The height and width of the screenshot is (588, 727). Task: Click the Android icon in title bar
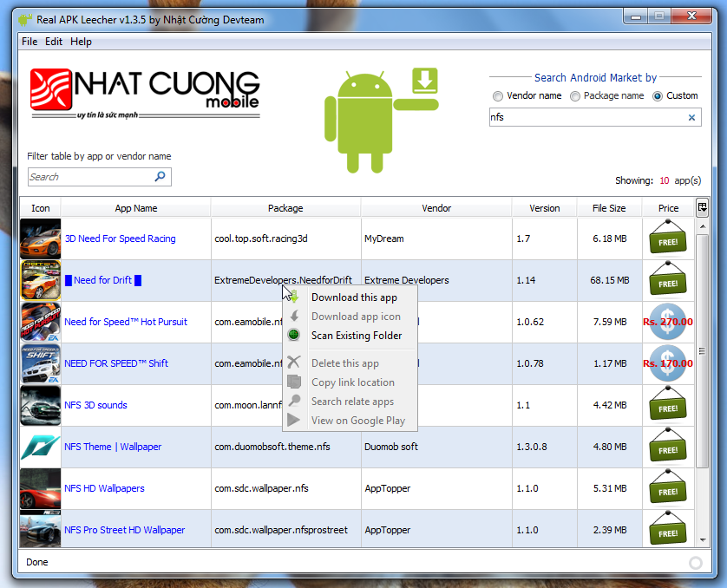coord(25,19)
